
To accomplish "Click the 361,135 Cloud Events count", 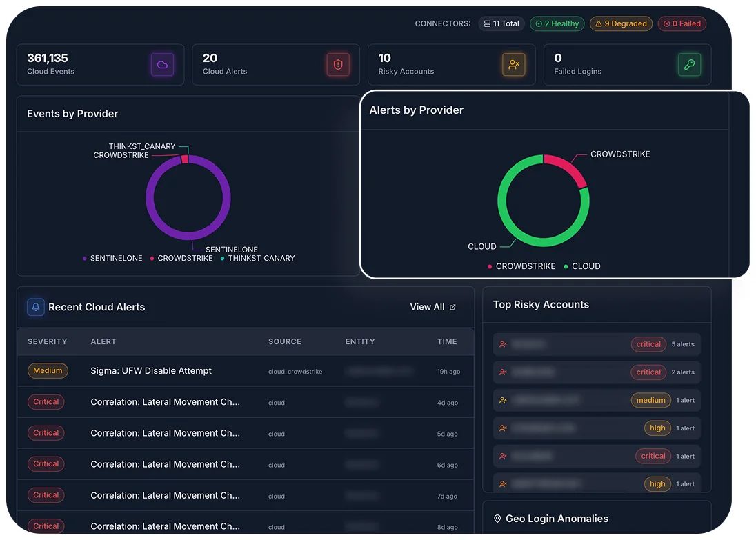I will coord(47,59).
